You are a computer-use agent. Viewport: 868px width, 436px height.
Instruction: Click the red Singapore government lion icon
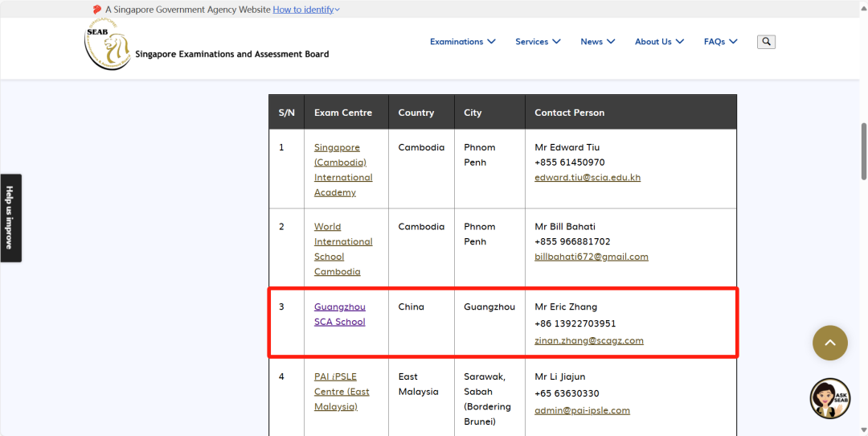[x=97, y=10]
